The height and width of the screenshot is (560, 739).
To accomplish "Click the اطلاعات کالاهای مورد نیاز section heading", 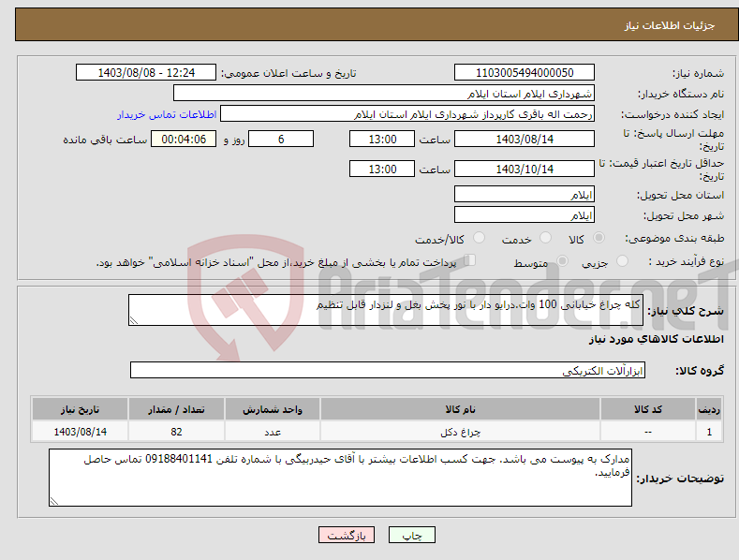I will coord(656,339).
